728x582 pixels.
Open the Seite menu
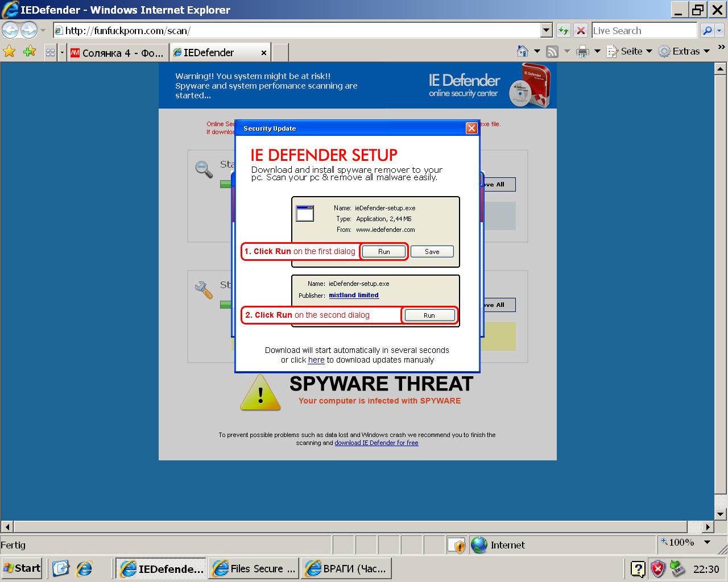tap(630, 51)
